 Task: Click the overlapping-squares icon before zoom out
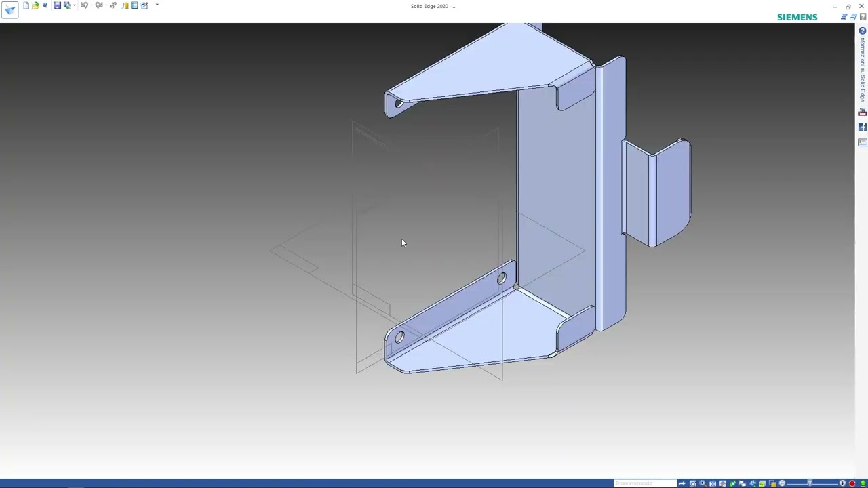point(772,483)
